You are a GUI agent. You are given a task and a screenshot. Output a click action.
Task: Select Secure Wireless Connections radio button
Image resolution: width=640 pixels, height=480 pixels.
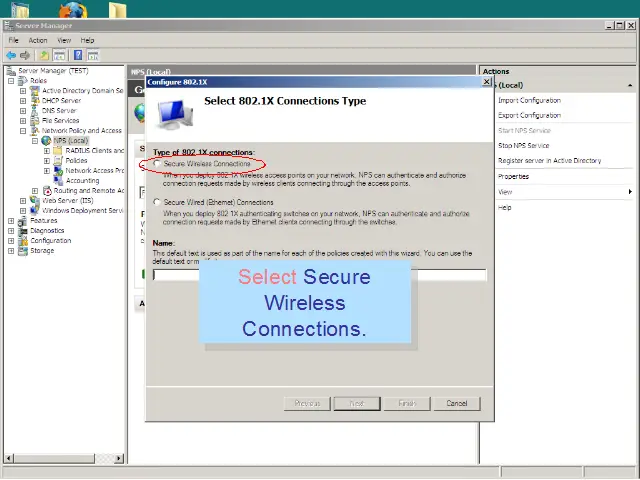click(x=156, y=163)
